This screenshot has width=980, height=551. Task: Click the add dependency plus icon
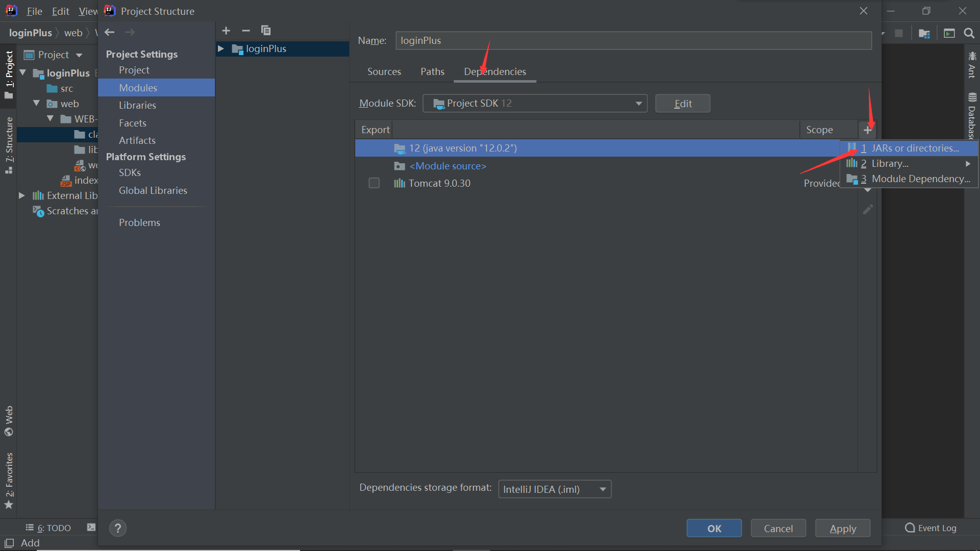(867, 130)
